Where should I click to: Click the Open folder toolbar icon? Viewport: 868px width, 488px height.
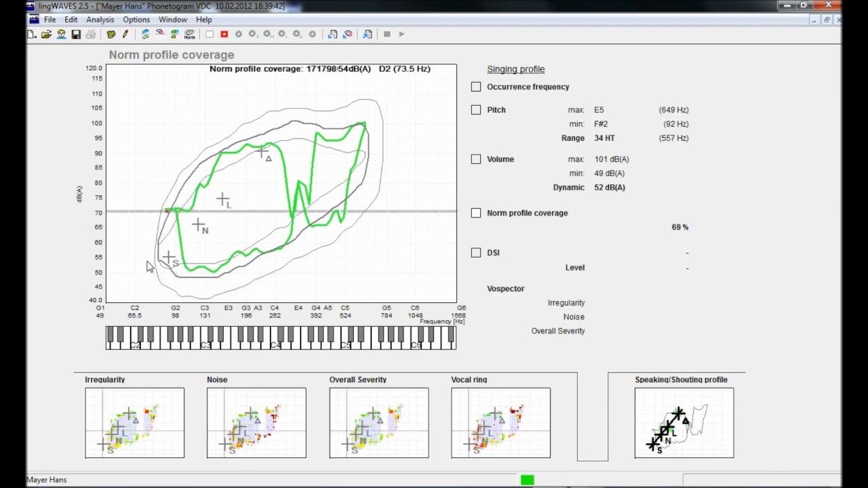pyautogui.click(x=46, y=34)
